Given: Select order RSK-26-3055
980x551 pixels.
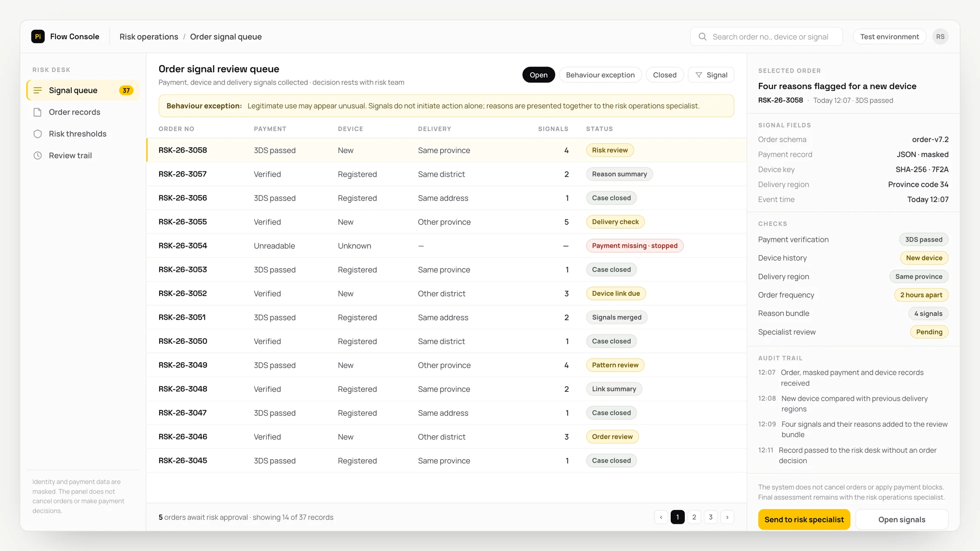Looking at the screenshot, I should [446, 222].
